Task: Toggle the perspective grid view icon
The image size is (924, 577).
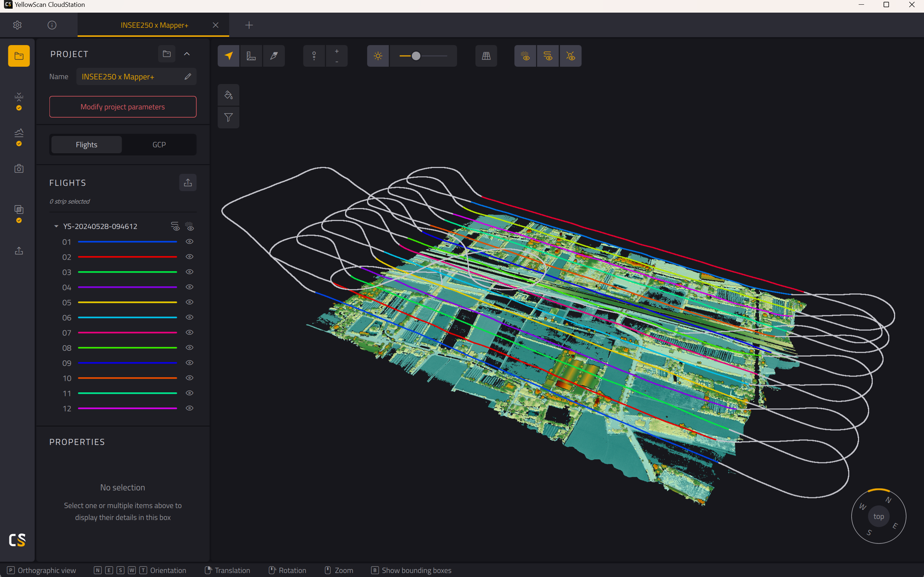Action: tap(486, 56)
